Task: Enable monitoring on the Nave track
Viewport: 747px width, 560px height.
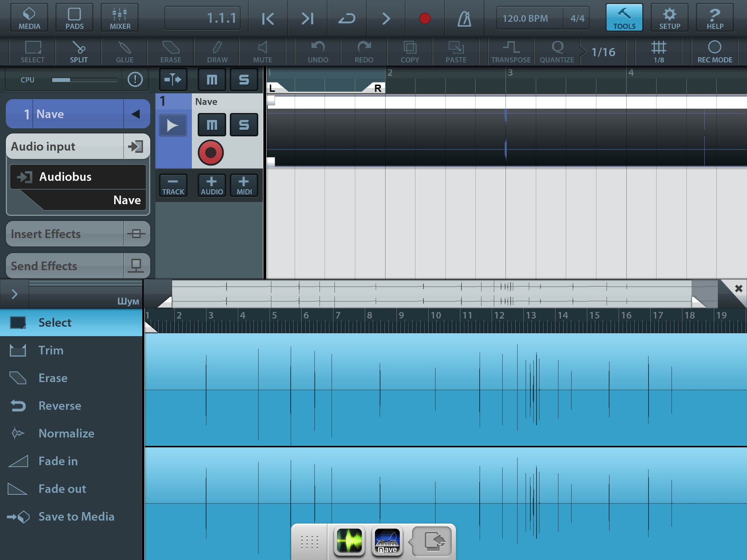Action: pyautogui.click(x=173, y=125)
